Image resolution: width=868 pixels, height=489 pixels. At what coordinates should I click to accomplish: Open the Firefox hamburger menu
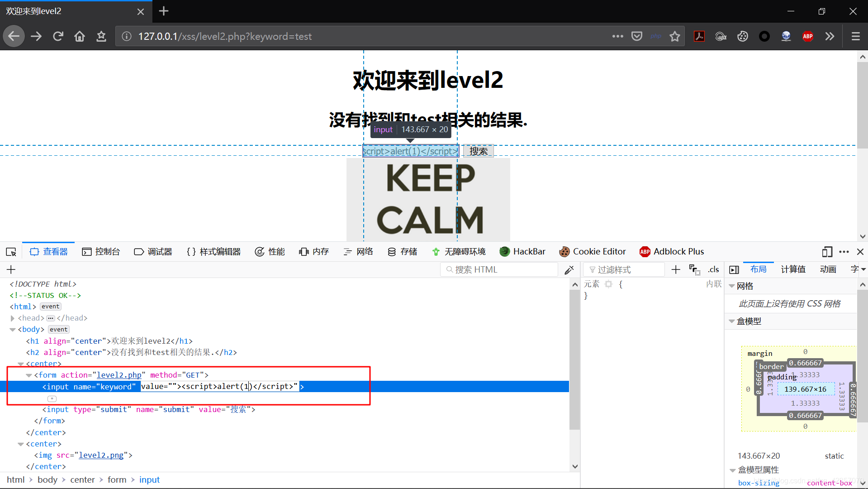[x=855, y=36]
